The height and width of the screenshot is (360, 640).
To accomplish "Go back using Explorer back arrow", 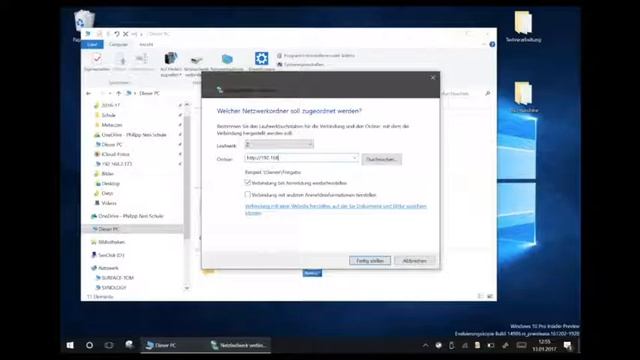I will pyautogui.click(x=89, y=93).
